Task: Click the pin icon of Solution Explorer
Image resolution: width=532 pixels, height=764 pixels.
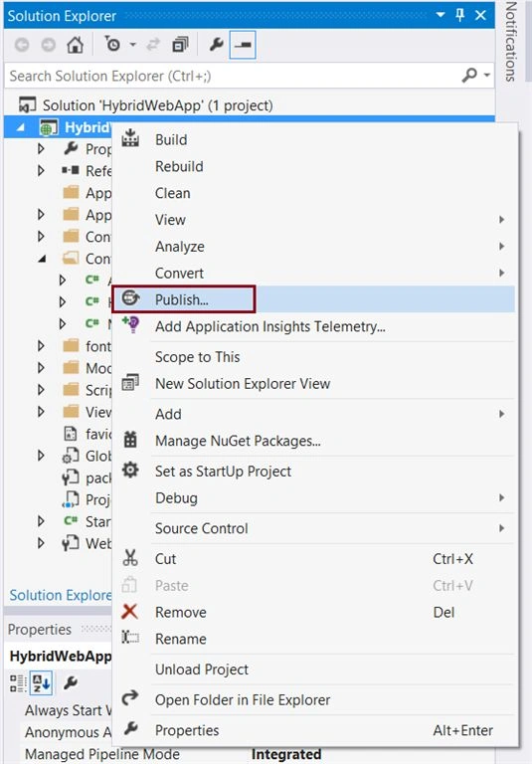Action: pos(459,15)
